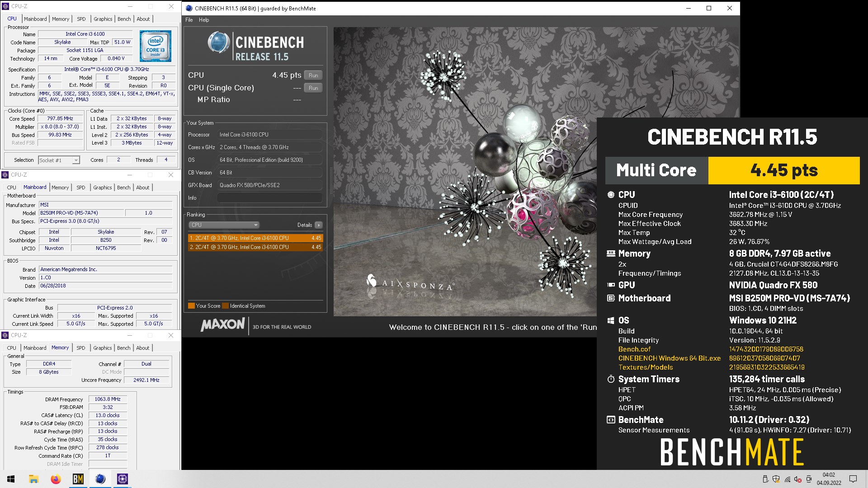
Task: Open BenchMate from the taskbar
Action: point(78,479)
